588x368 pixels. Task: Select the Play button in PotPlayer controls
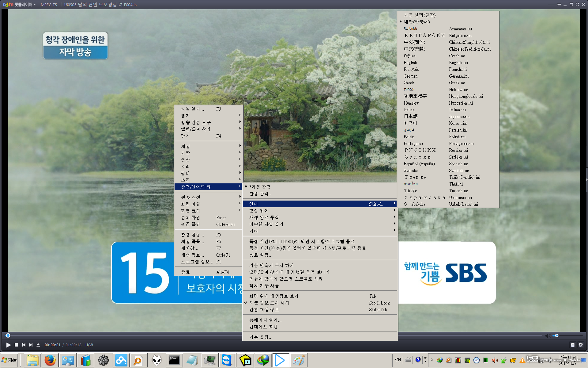tap(8, 345)
